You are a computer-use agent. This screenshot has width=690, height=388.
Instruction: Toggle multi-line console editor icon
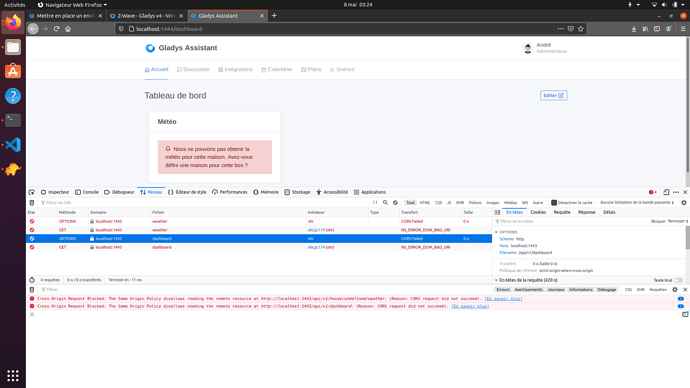click(x=685, y=315)
